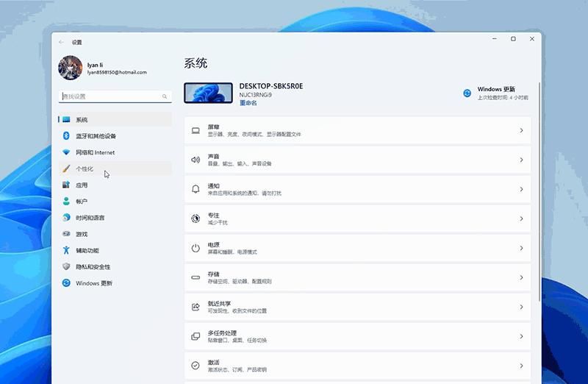The image size is (588, 384).
Task: Click the 通知 bell icon
Action: (x=196, y=189)
